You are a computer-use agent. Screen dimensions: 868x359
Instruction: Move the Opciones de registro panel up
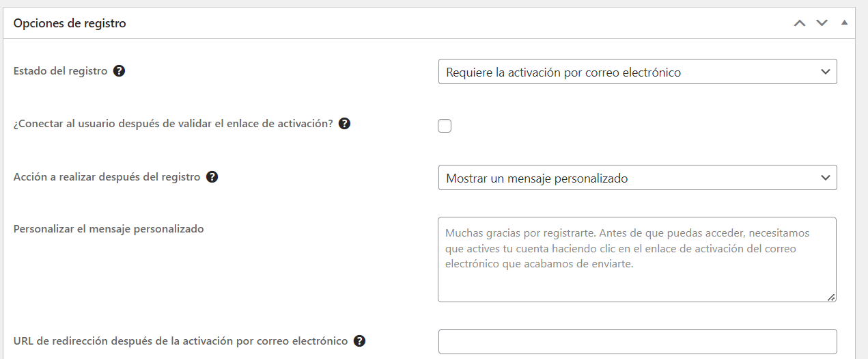coord(800,23)
